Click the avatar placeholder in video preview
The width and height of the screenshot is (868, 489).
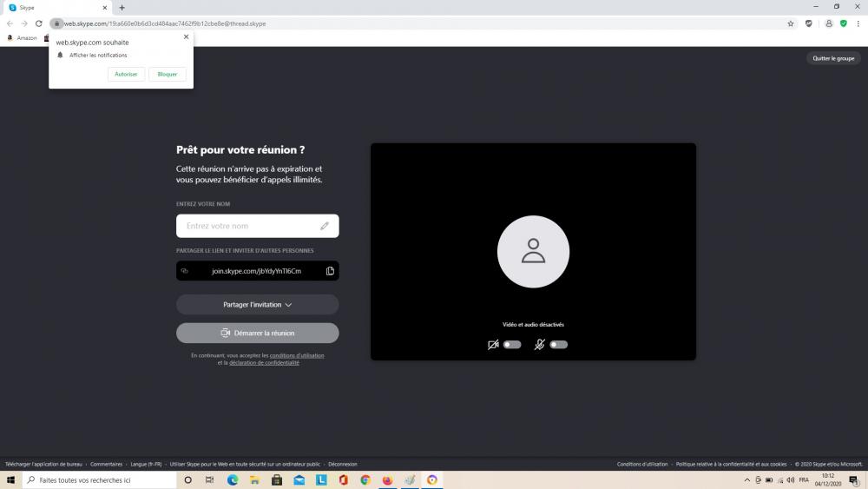click(x=533, y=251)
